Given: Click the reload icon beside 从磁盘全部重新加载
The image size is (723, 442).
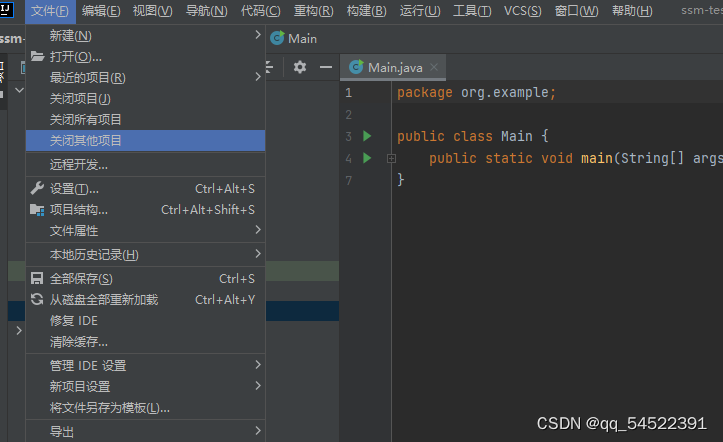Looking at the screenshot, I should coord(37,300).
